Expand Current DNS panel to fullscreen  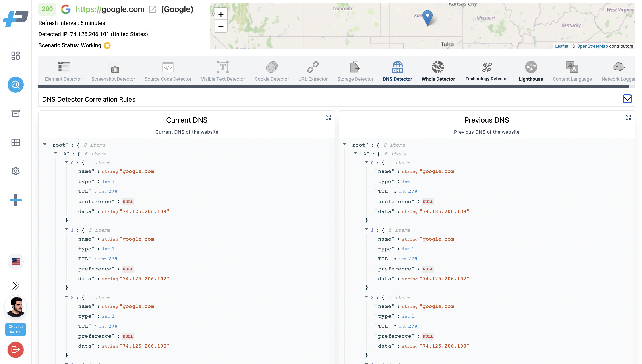[x=328, y=117]
